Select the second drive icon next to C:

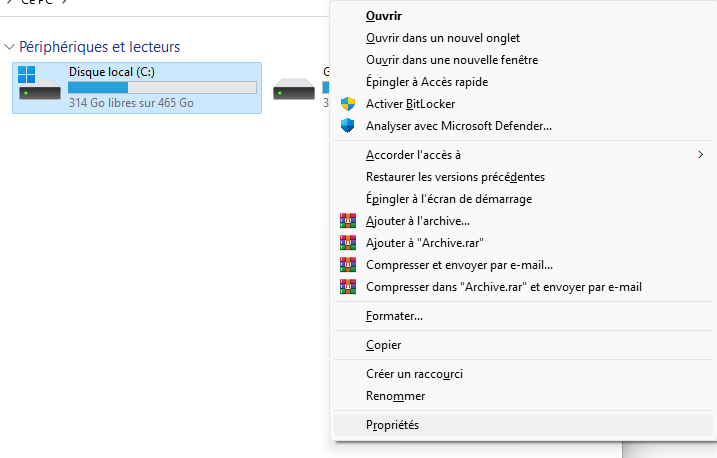(x=294, y=89)
